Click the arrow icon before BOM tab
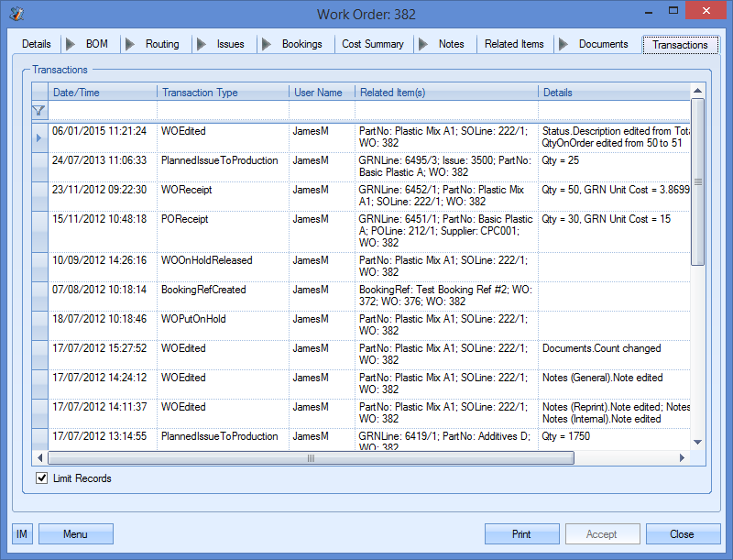Screen dimensions: 733x560 point(71,44)
